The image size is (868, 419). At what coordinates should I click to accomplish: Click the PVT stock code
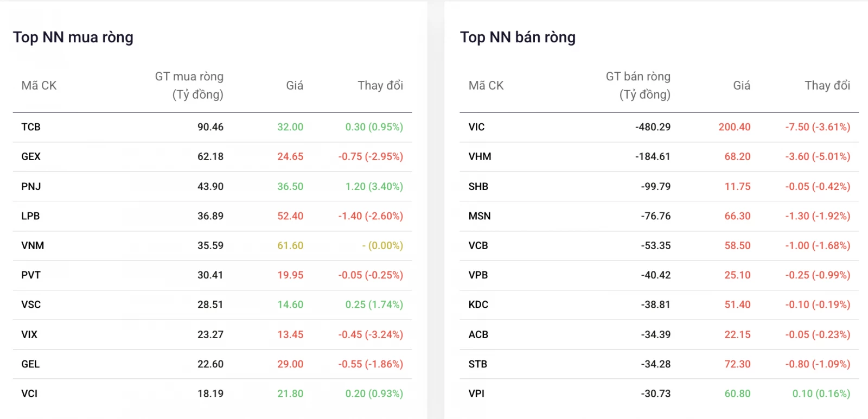coord(31,275)
